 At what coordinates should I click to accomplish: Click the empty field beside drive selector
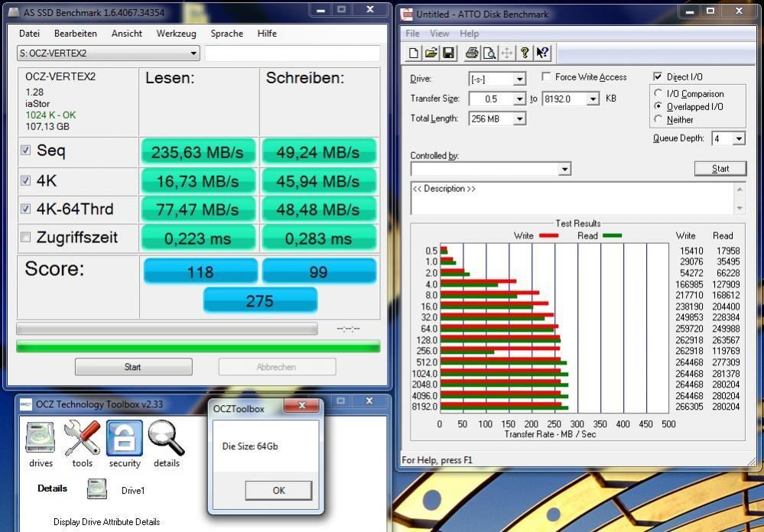[x=292, y=54]
